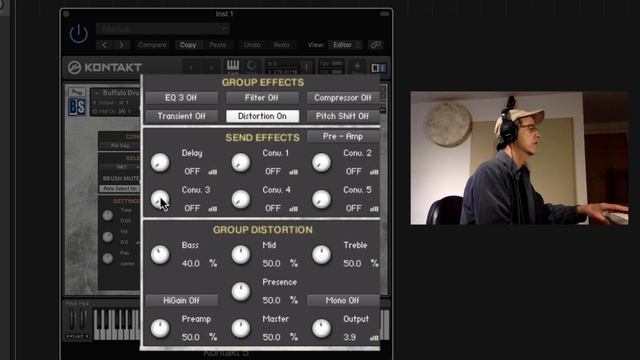Viewport: 640px width, 360px height.
Task: Toggle Auto Select On in brush mute
Action: point(120,189)
